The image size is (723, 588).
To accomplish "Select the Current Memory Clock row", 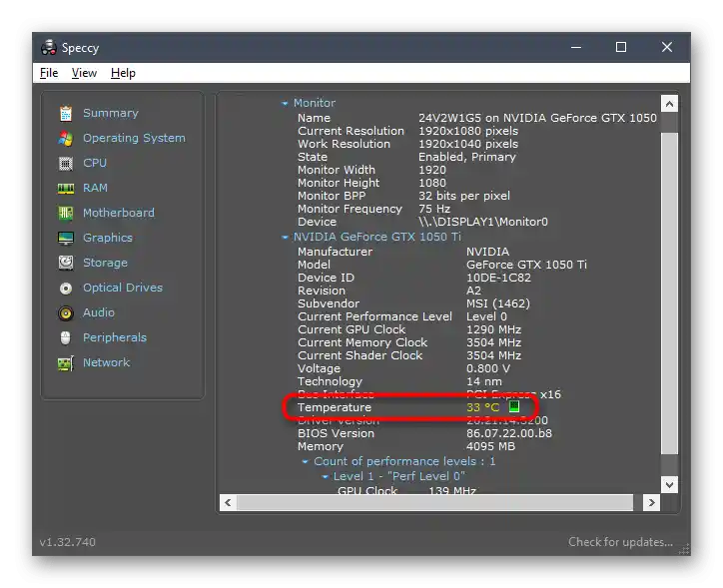I will (409, 342).
